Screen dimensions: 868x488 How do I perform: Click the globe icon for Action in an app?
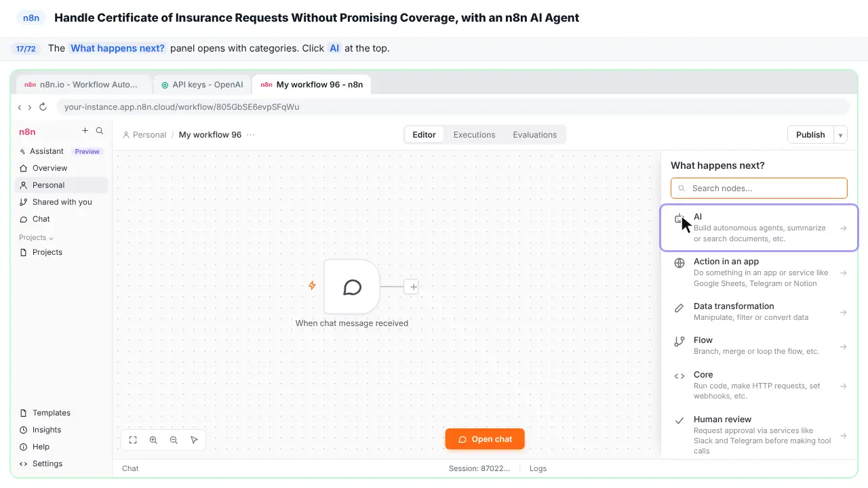point(679,263)
